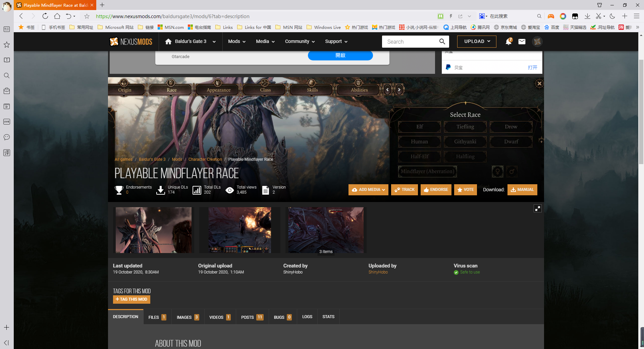The width and height of the screenshot is (644, 349).
Task: Open the fire scene screenshot thumbnail
Action: [x=239, y=230]
